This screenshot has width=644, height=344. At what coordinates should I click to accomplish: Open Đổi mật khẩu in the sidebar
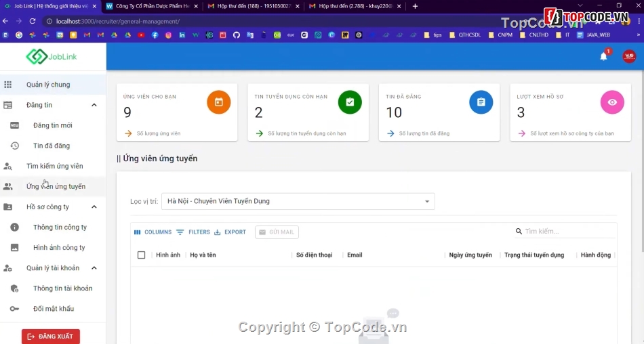tap(53, 309)
